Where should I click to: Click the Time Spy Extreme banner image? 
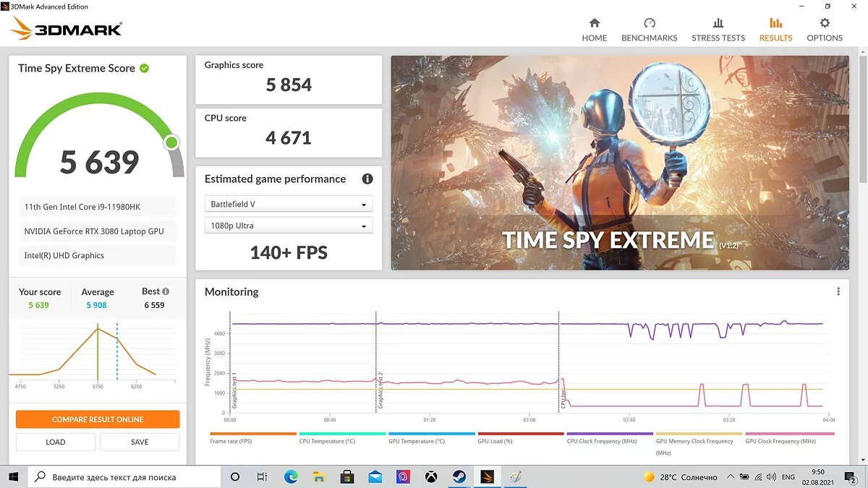tap(620, 163)
